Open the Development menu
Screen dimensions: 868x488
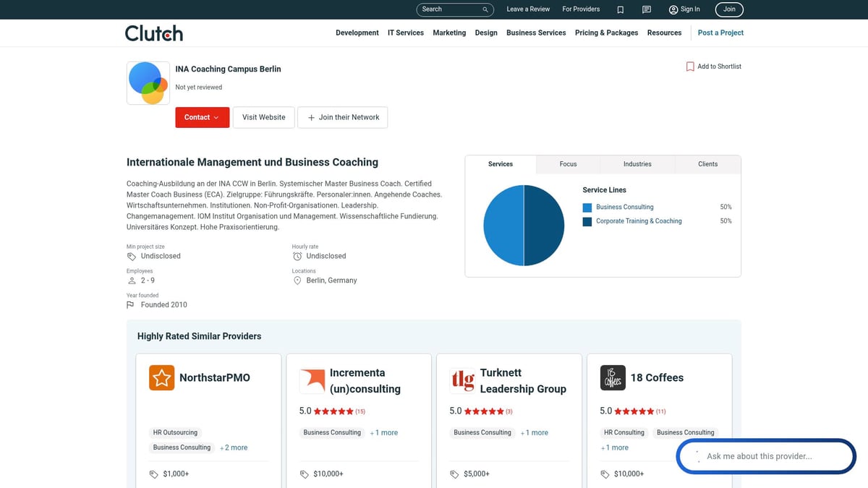(x=357, y=33)
